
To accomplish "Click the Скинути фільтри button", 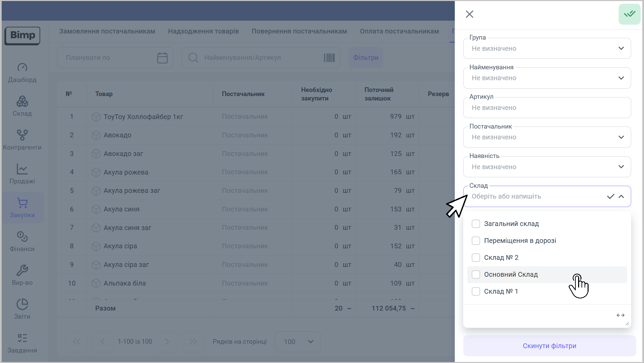I will pos(549,346).
